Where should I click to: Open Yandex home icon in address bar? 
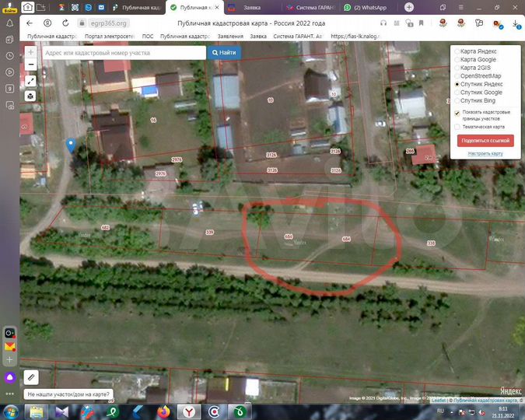47,23
